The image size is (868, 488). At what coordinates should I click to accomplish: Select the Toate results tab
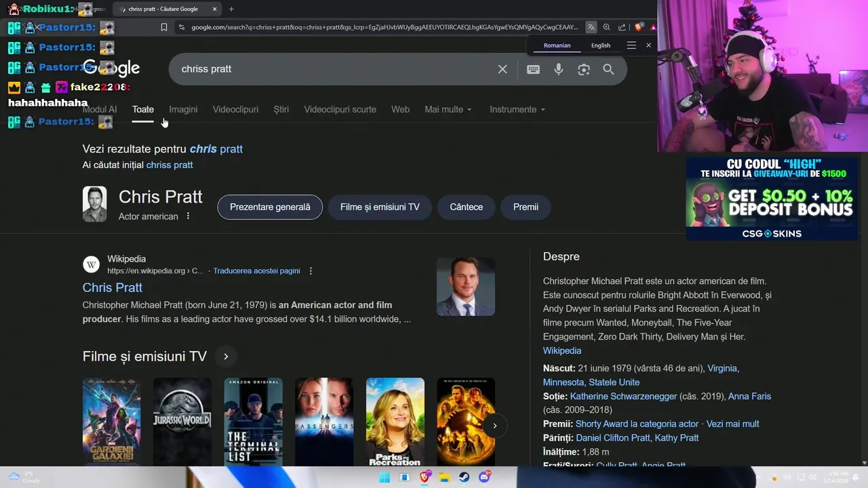click(143, 109)
